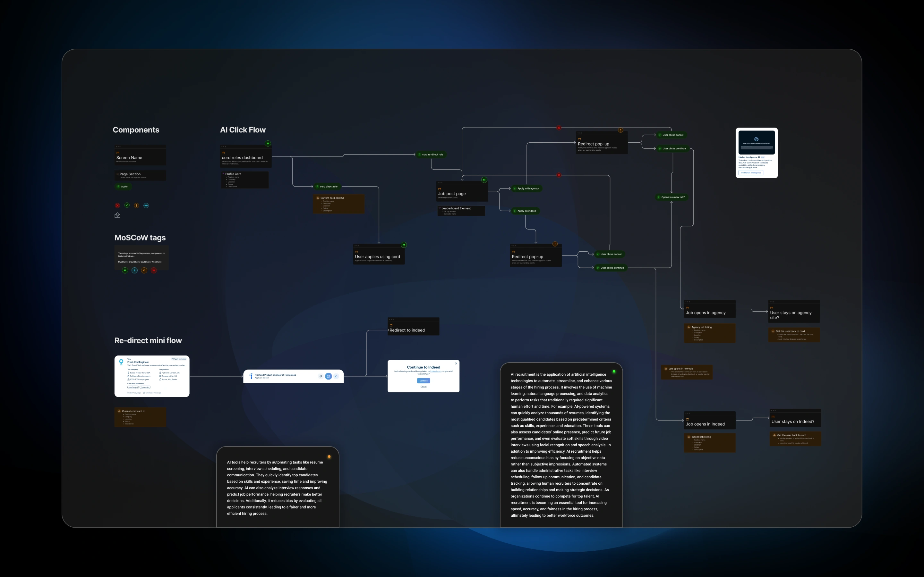Click the Apply with agency action node
924x577 pixels.
pyautogui.click(x=526, y=188)
